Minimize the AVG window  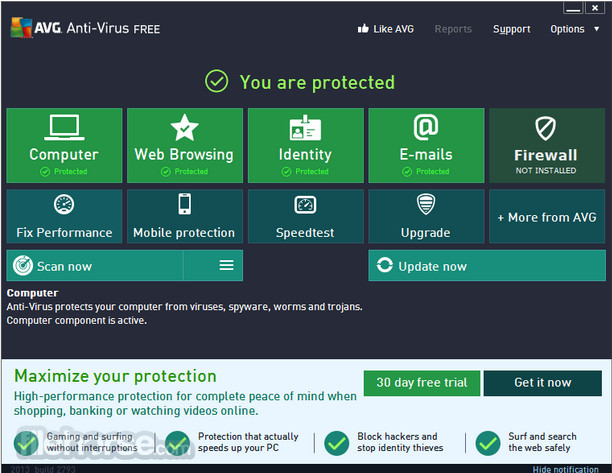point(573,8)
